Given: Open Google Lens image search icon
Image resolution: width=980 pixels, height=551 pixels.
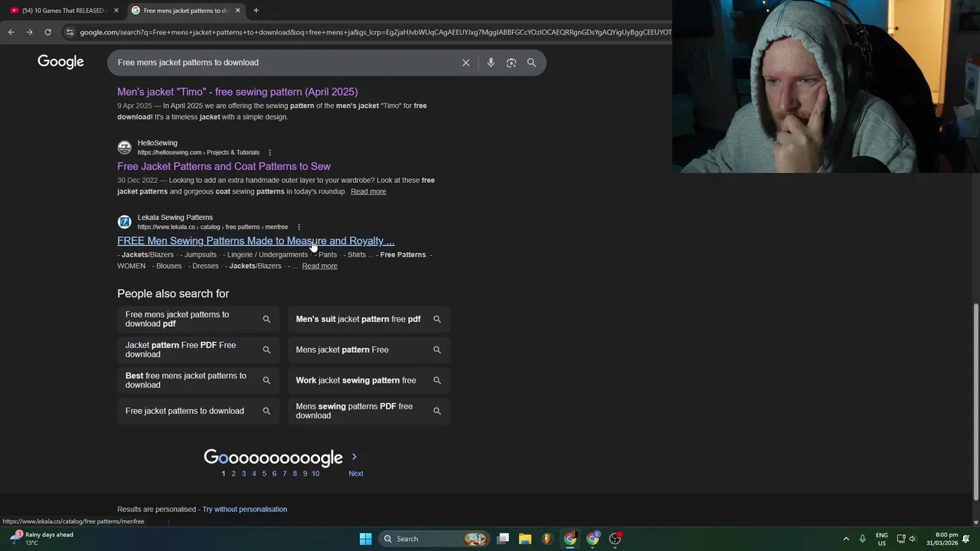Looking at the screenshot, I should pyautogui.click(x=511, y=63).
